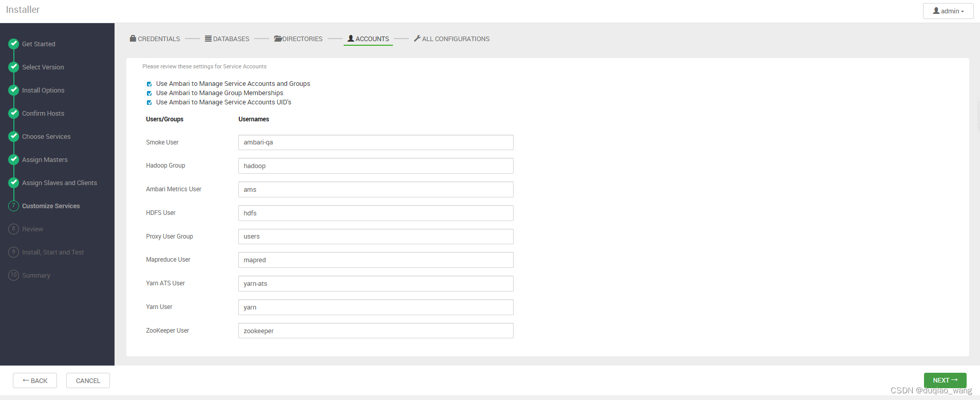Viewport: 980px width, 400px height.
Task: Go to the Confirm Hosts step
Action: pyautogui.click(x=43, y=114)
